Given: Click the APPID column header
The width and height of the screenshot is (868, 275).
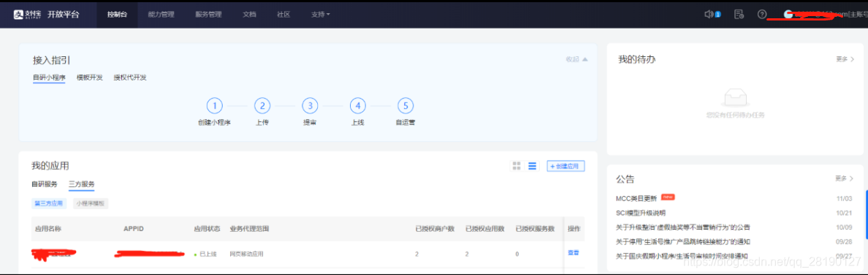Looking at the screenshot, I should pyautogui.click(x=134, y=228).
